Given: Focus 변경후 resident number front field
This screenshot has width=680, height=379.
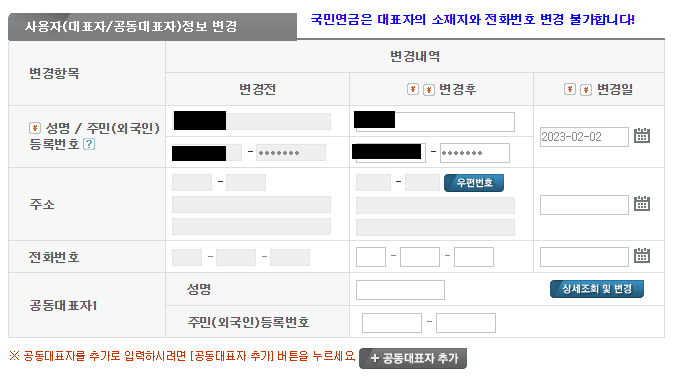Looking at the screenshot, I should pyautogui.click(x=390, y=153).
